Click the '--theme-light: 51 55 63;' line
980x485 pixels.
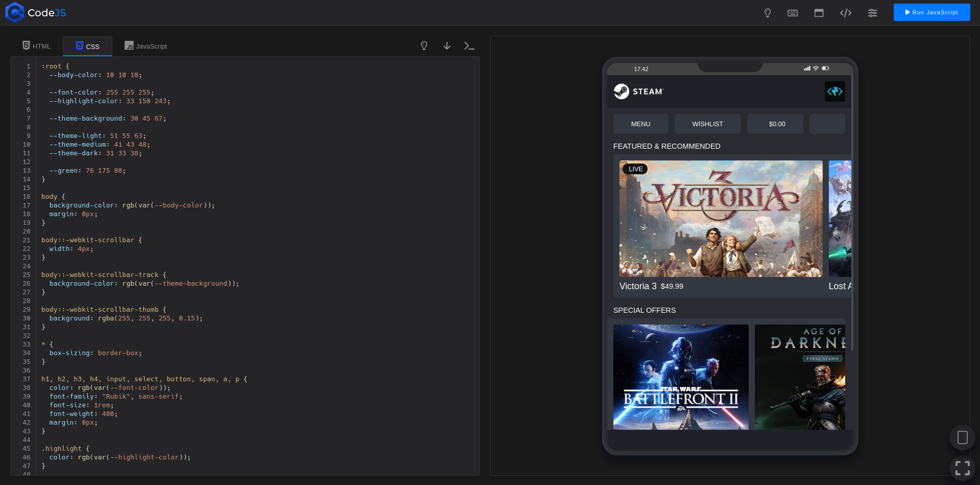(x=98, y=136)
